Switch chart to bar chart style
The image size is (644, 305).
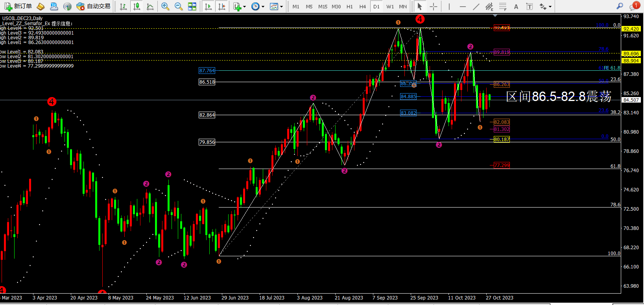point(123,6)
